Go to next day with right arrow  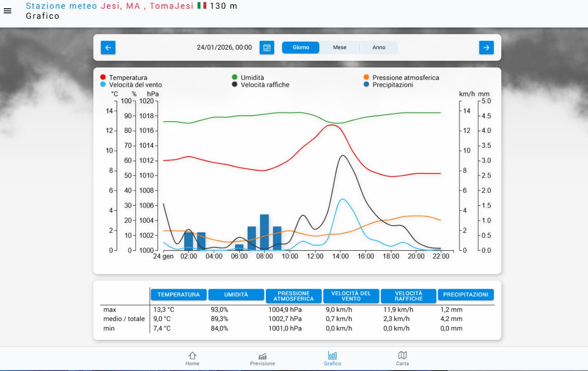(x=486, y=48)
